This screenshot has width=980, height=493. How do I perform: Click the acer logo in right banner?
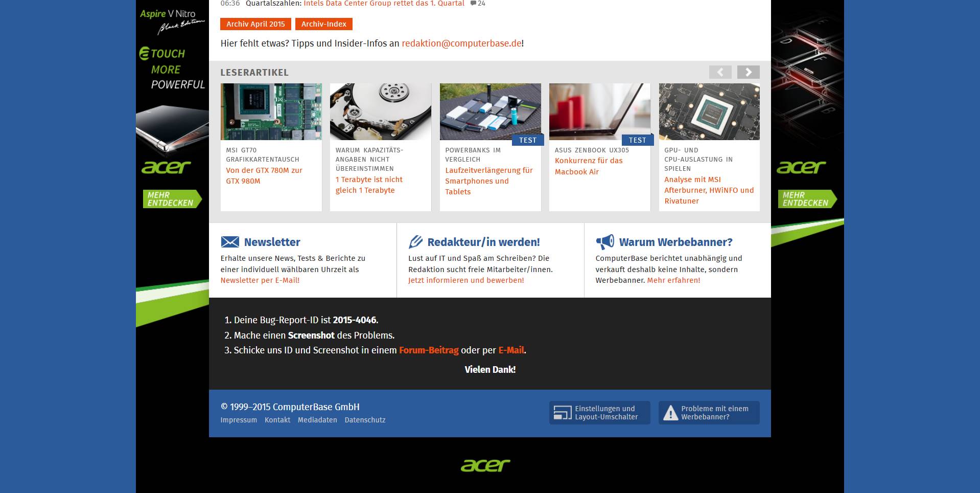(x=801, y=167)
